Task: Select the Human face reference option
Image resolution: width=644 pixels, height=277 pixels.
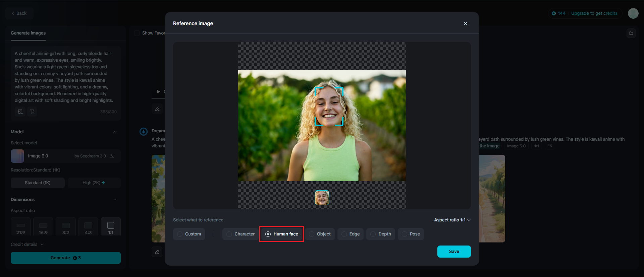Action: [281, 234]
